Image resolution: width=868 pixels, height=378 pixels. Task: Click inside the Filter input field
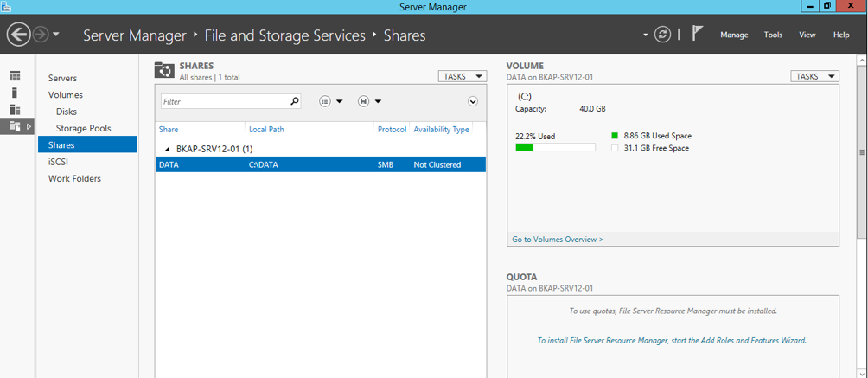tap(226, 101)
